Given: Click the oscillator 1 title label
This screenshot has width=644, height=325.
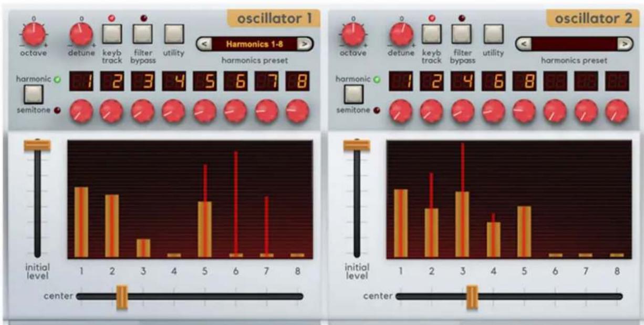Looking at the screenshot, I should (274, 18).
